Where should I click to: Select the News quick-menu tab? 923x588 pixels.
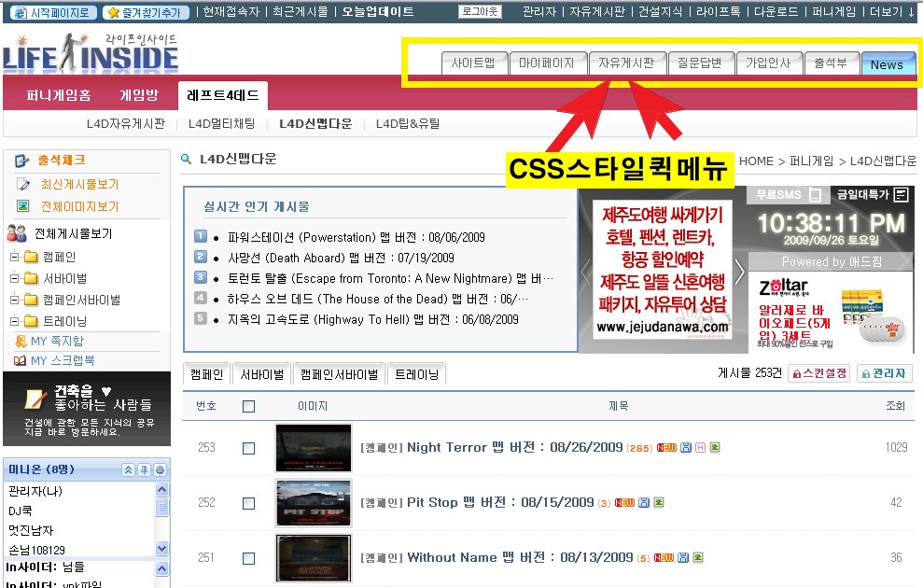coord(888,63)
